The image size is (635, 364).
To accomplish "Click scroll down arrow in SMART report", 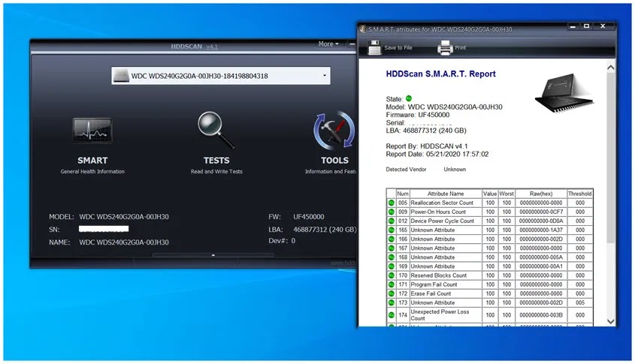I will [611, 321].
